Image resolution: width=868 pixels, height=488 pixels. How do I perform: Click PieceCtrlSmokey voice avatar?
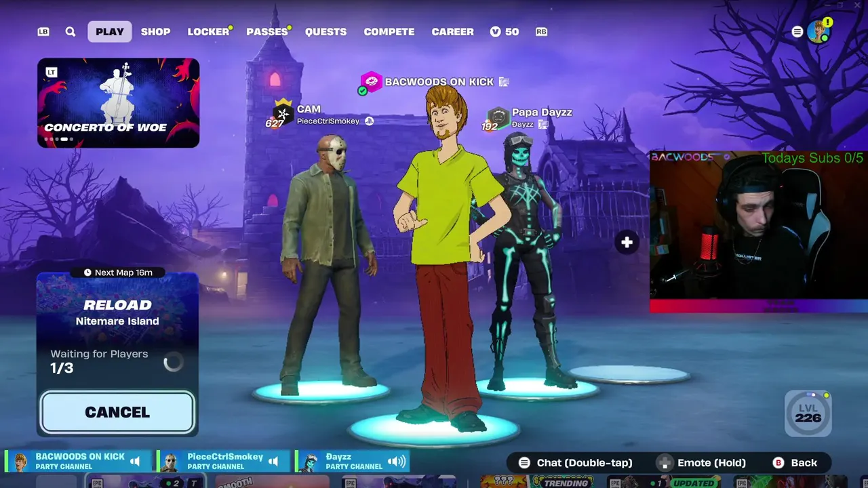pyautogui.click(x=170, y=462)
